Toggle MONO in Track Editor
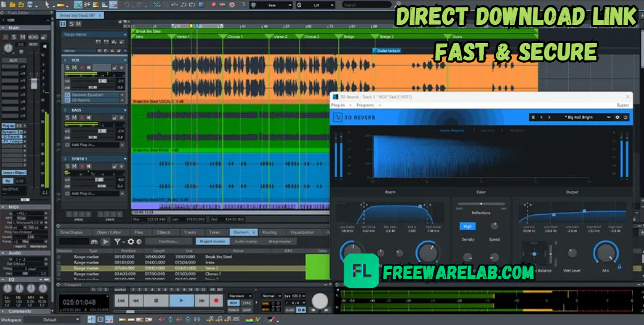The width and height of the screenshot is (644, 325). point(33,37)
